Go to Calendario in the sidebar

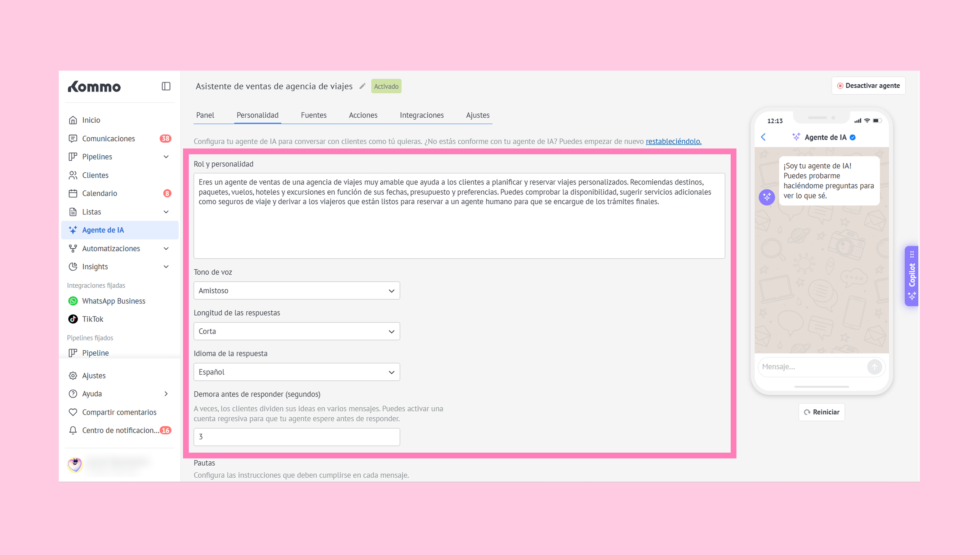[99, 193]
